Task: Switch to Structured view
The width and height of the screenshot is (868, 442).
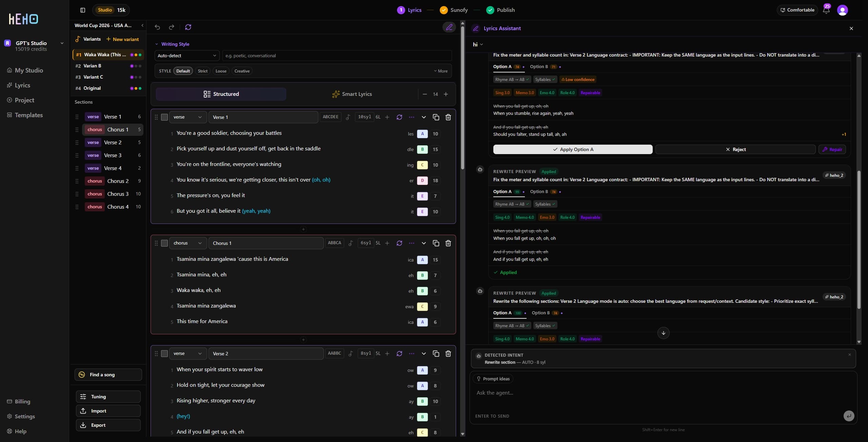Action: 221,94
